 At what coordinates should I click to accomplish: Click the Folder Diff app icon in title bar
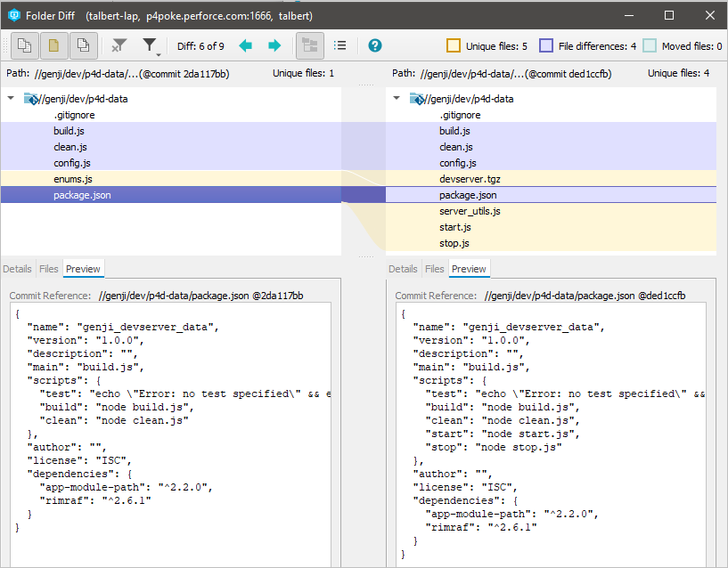click(x=14, y=15)
